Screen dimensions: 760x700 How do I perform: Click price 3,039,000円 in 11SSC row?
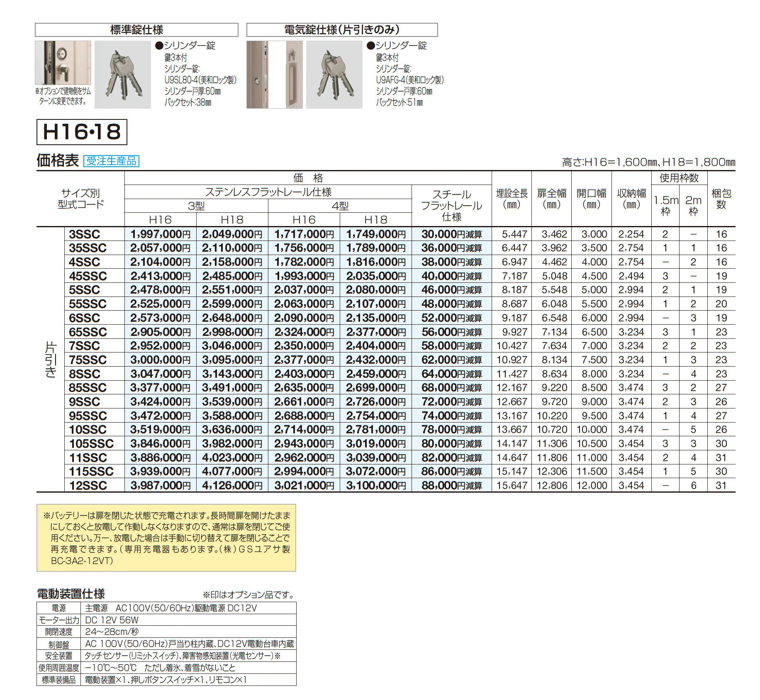click(x=376, y=458)
